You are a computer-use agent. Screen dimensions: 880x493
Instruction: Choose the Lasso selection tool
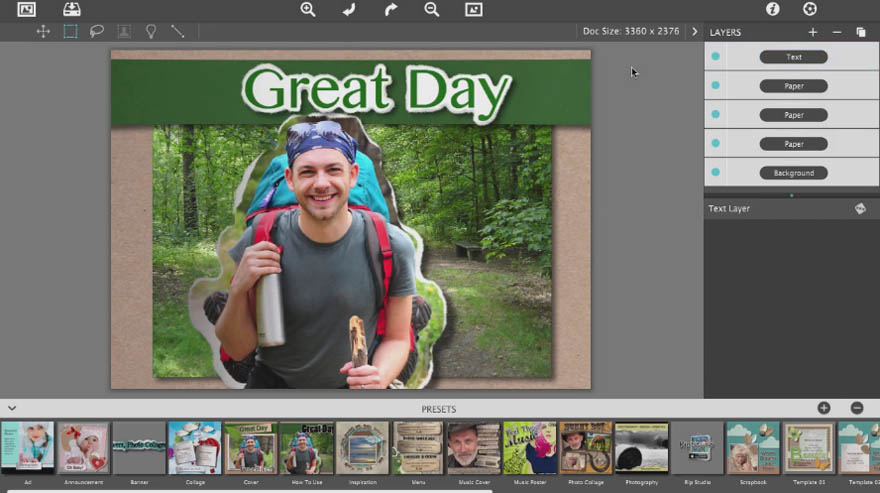[x=97, y=31]
